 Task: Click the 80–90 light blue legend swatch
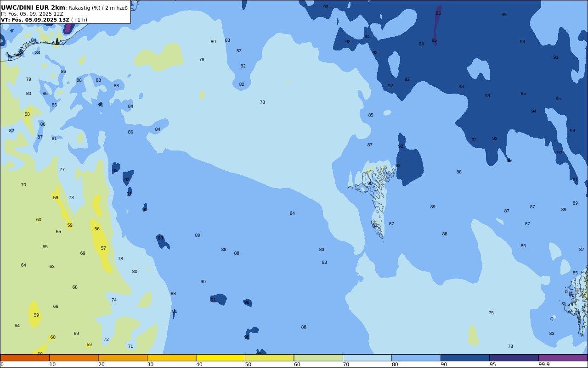[x=416, y=357]
